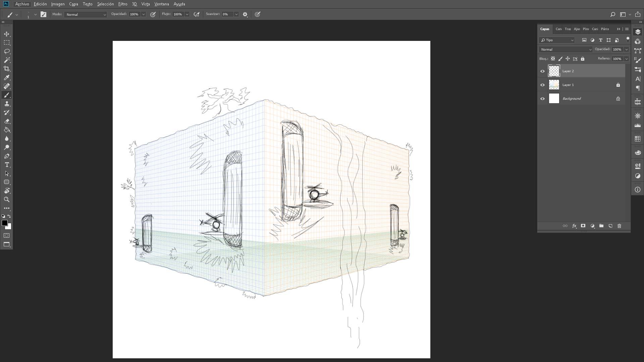Open the Ventana menu

[162, 4]
